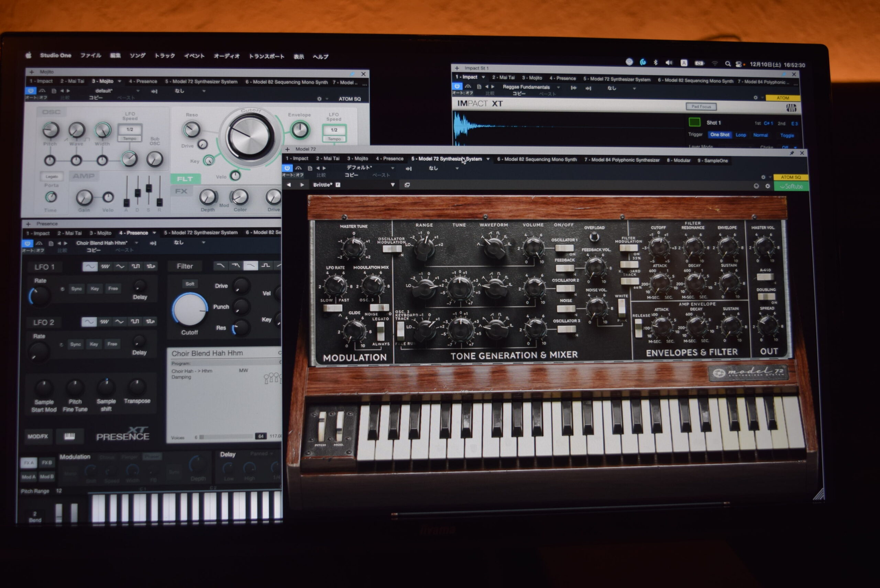Open macOS Spotlight search icon

click(x=728, y=64)
